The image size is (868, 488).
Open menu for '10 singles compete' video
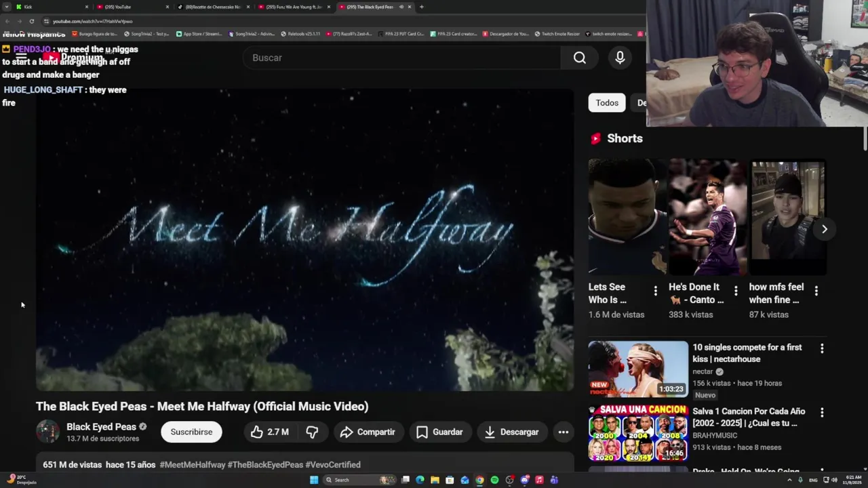pos(822,348)
